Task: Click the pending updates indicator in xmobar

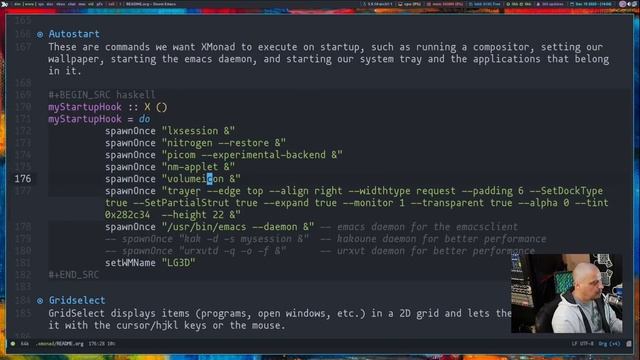Action: point(550,4)
